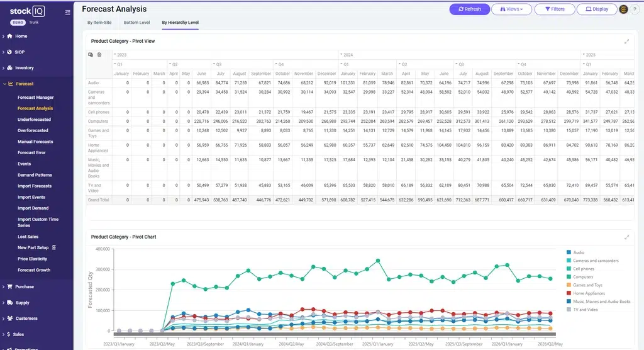Collapse the 2023 year column group
The width and height of the screenshot is (644, 350).
115,55
